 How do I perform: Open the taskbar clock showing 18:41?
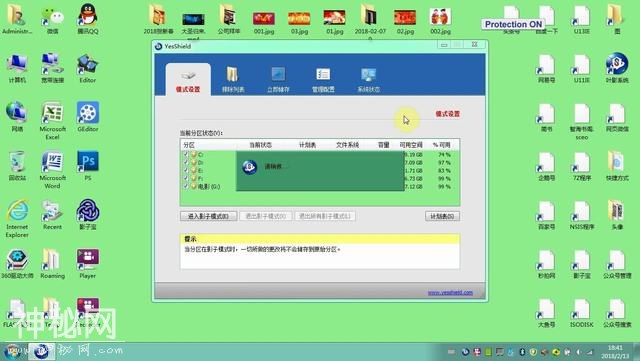(615, 352)
